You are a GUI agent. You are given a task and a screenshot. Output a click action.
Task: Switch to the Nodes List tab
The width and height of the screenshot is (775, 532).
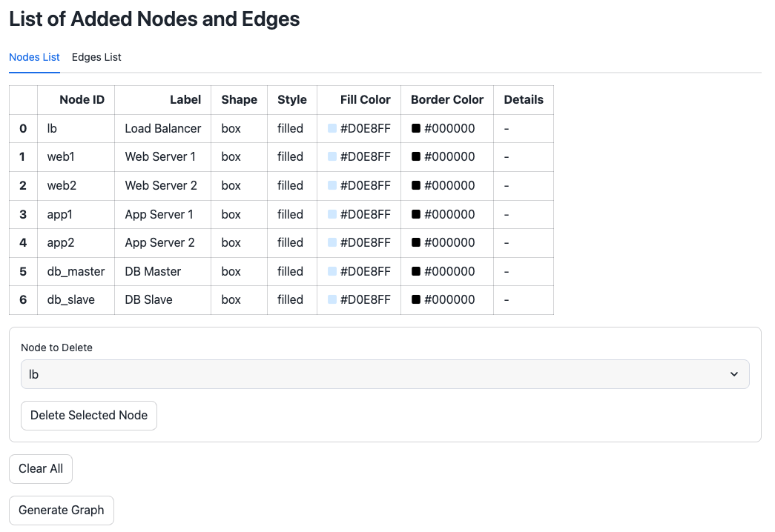(x=34, y=57)
